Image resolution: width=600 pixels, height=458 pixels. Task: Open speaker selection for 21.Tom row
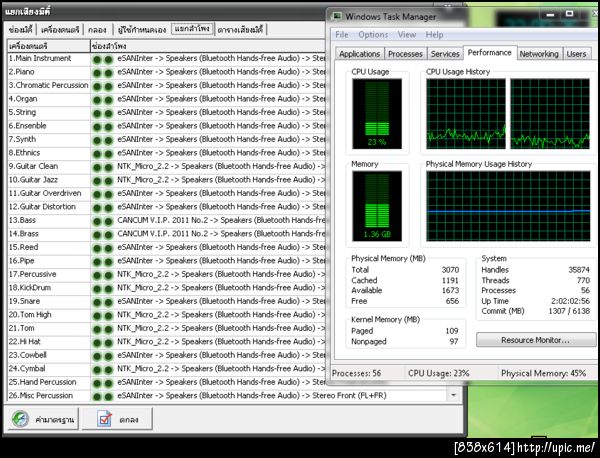coord(221,328)
